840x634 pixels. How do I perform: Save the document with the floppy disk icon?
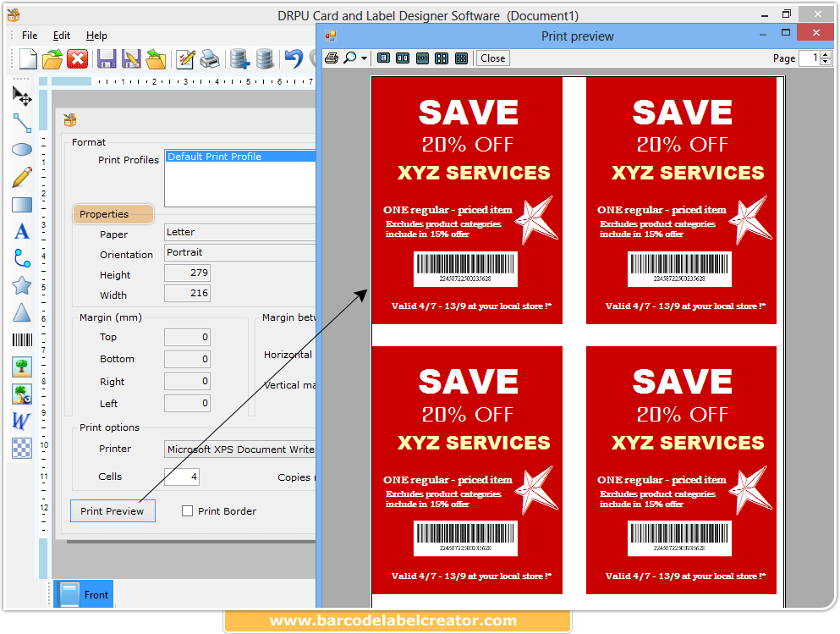click(x=107, y=58)
